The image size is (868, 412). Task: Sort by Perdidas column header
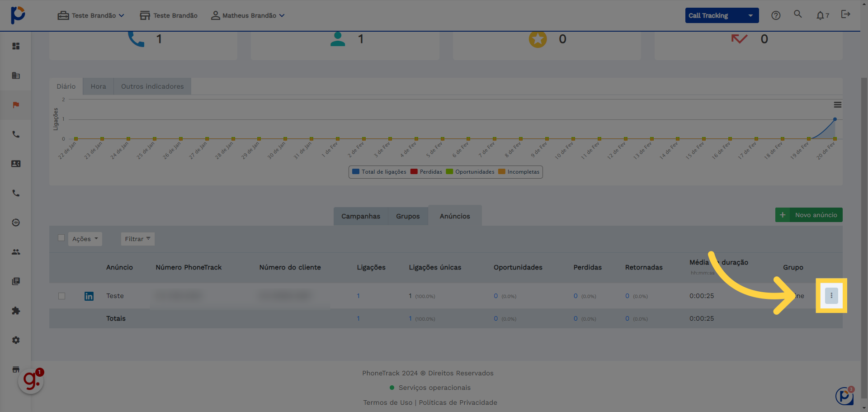tap(587, 267)
